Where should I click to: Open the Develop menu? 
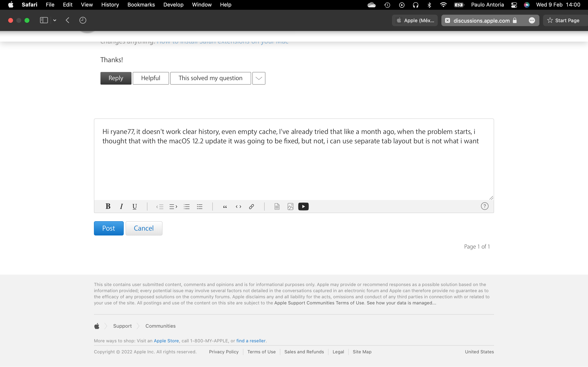173,5
